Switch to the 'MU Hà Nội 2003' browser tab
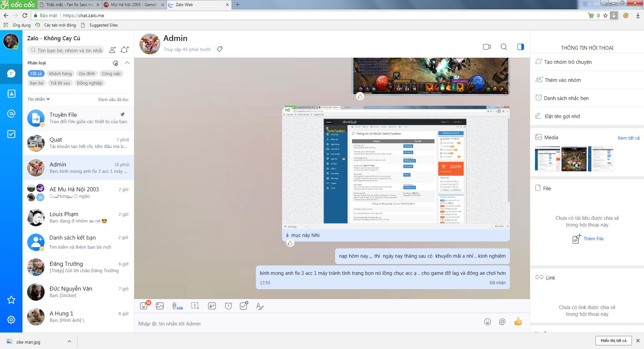Image resolution: width=644 pixels, height=349 pixels. (134, 5)
